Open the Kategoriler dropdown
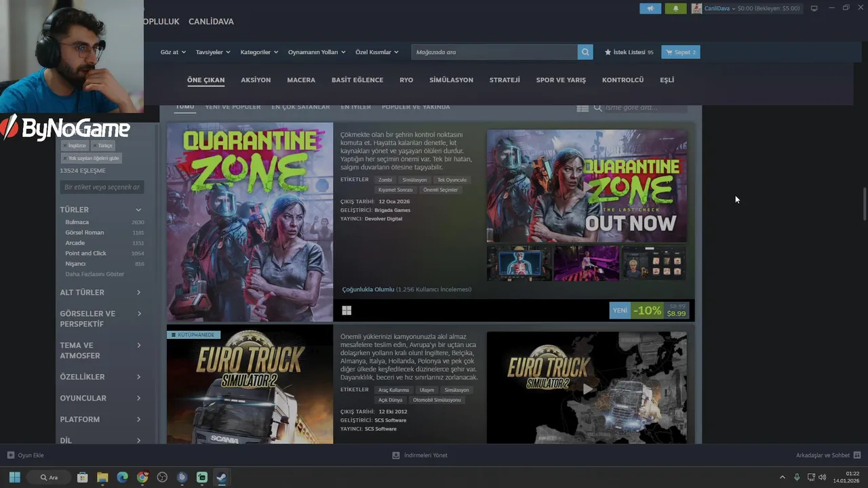Viewport: 868px width, 488px height. (x=259, y=52)
